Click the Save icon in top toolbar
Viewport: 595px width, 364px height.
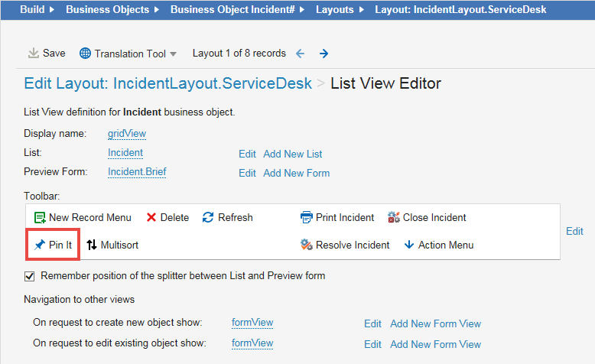pyautogui.click(x=34, y=54)
